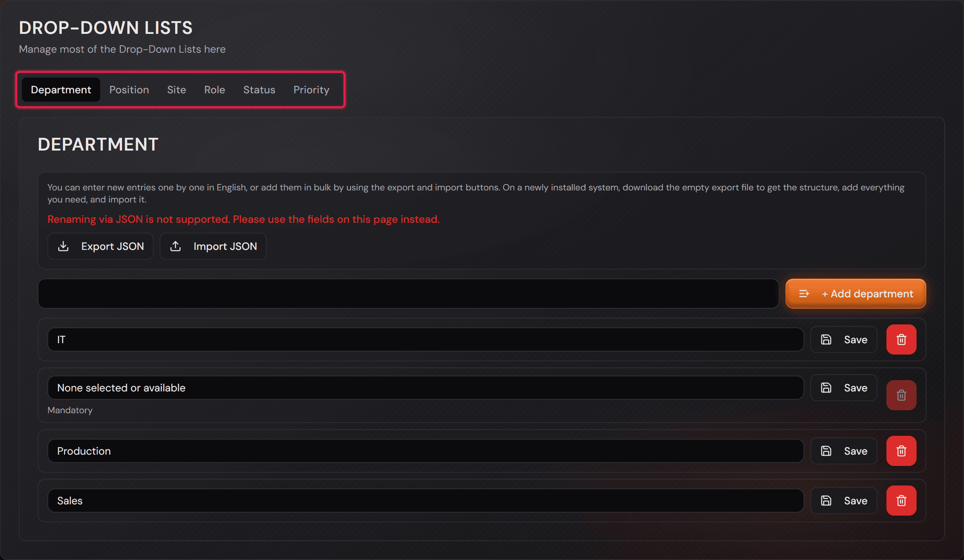Focus the empty new department input field
The height and width of the screenshot is (560, 964).
tap(408, 294)
